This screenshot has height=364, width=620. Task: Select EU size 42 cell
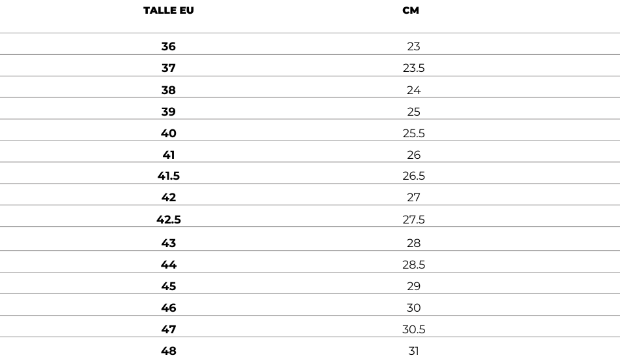(169, 197)
